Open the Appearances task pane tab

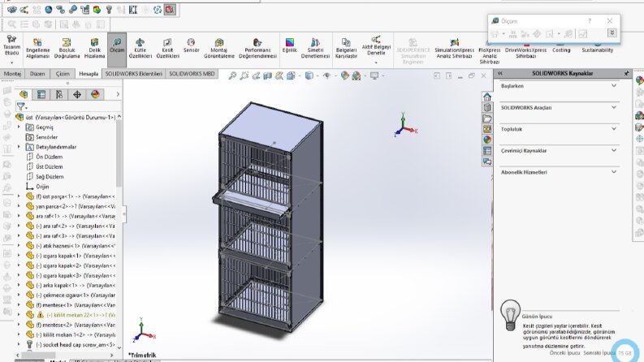coord(487,140)
